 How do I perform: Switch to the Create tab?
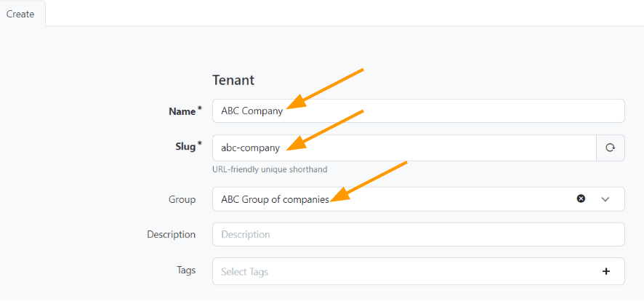[x=20, y=14]
